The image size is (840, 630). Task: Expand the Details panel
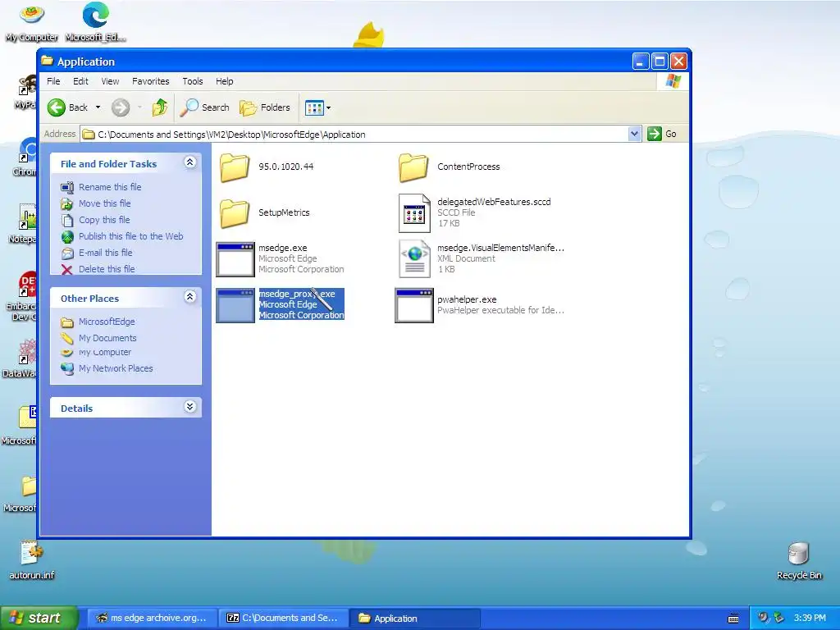point(189,407)
